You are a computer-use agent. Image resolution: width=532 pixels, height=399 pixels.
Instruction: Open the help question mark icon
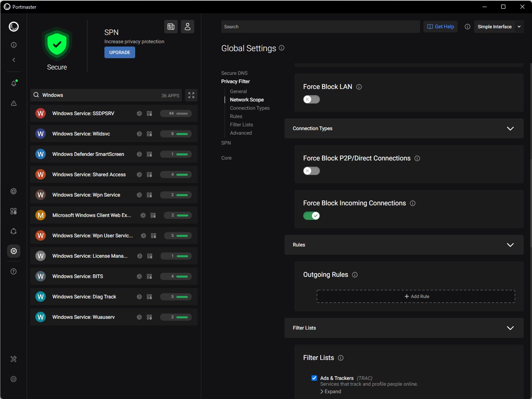click(14, 271)
